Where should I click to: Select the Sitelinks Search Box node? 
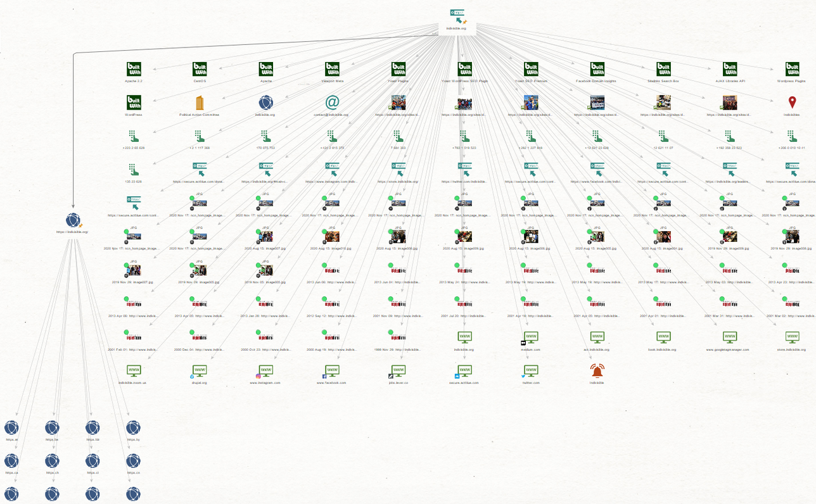(x=663, y=69)
